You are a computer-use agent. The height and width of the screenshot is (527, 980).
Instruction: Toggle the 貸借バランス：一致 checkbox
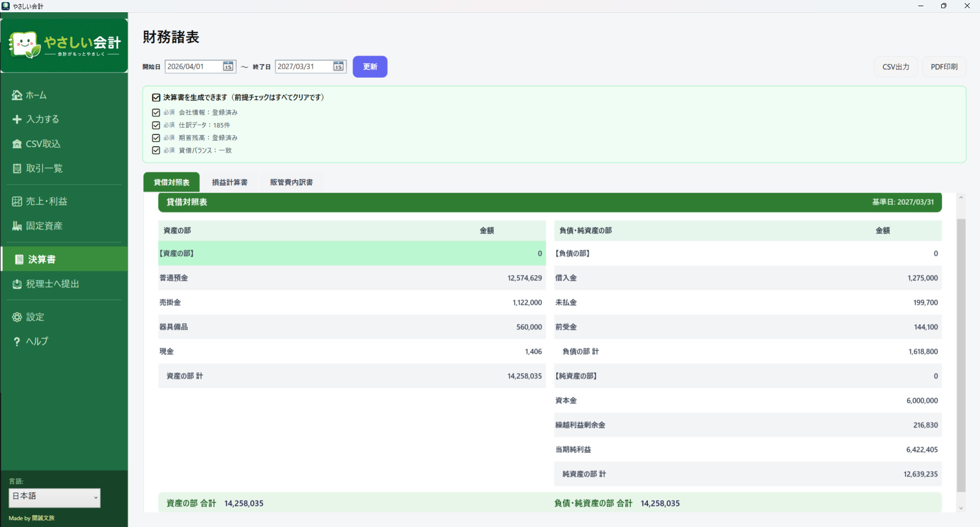(156, 150)
